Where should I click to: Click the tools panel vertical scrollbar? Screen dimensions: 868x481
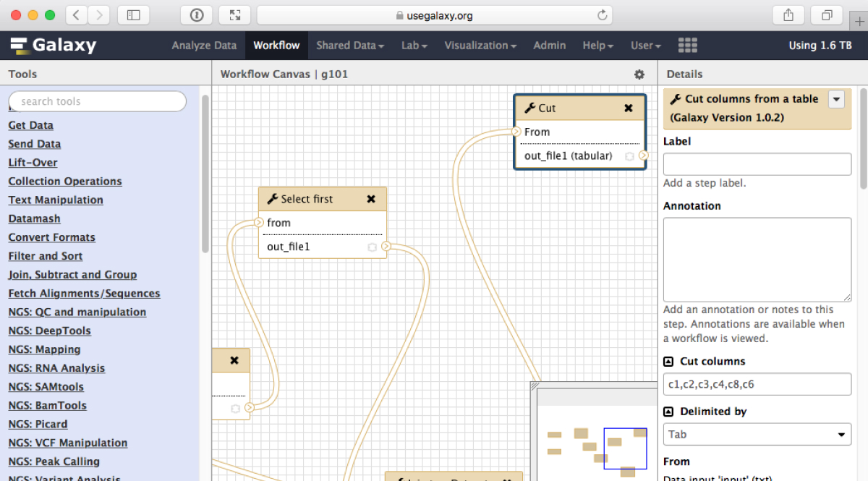point(205,174)
